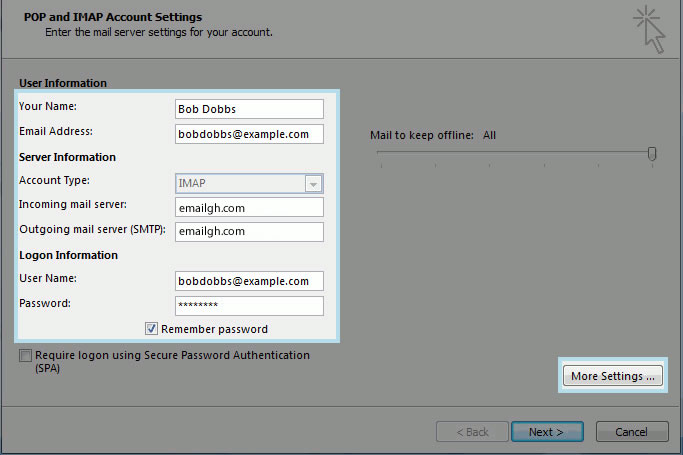
Task: Enable Require logon using Secure Password Authentication
Action: point(25,355)
